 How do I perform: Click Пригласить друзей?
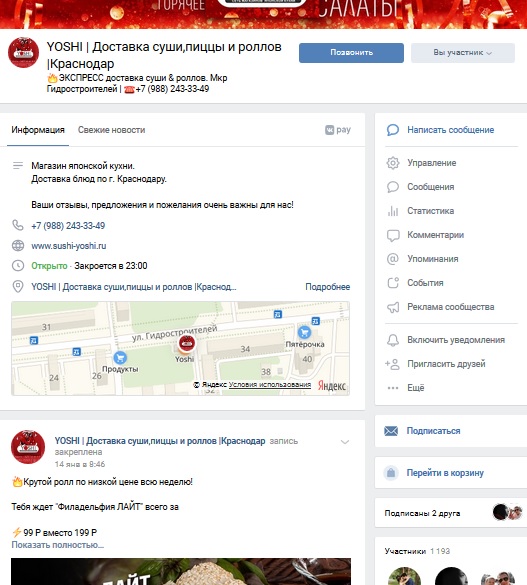coord(446,364)
